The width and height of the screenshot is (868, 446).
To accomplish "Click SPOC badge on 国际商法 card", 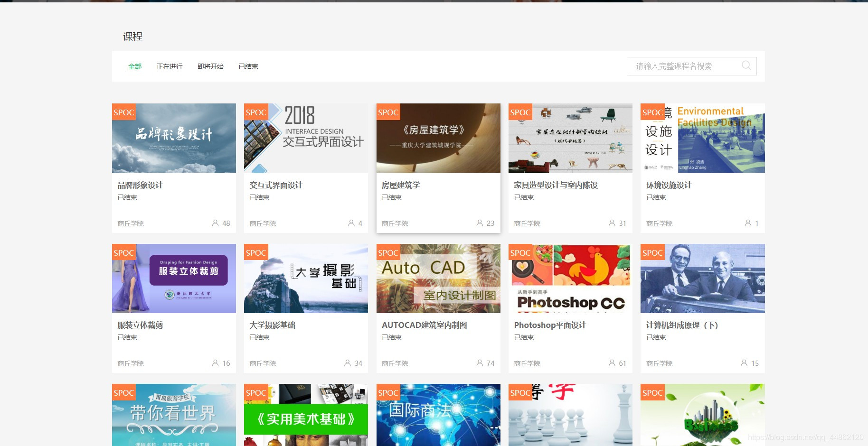I will pos(388,392).
